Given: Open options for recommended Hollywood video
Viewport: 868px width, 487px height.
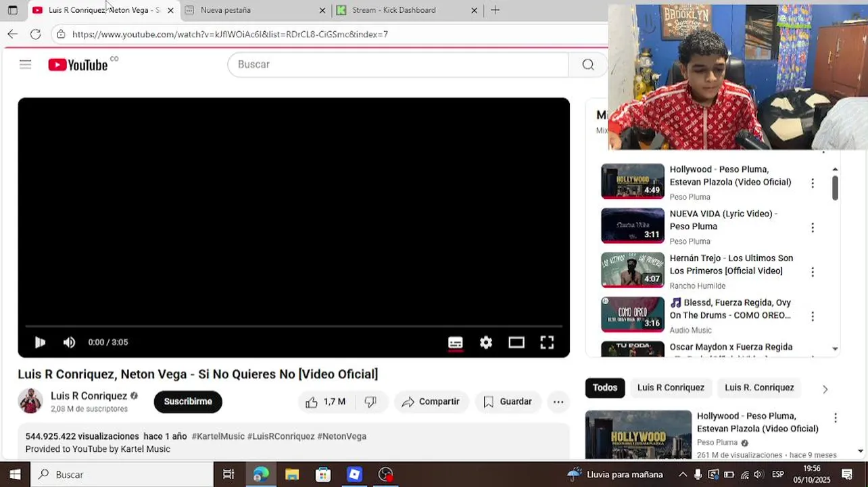Looking at the screenshot, I should pos(835,418).
